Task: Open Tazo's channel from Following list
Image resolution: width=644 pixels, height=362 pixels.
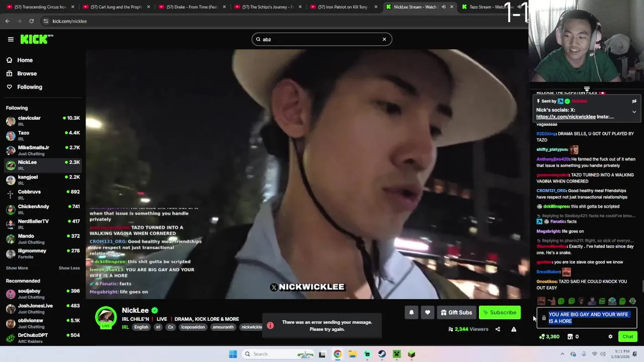Action: click(x=43, y=136)
